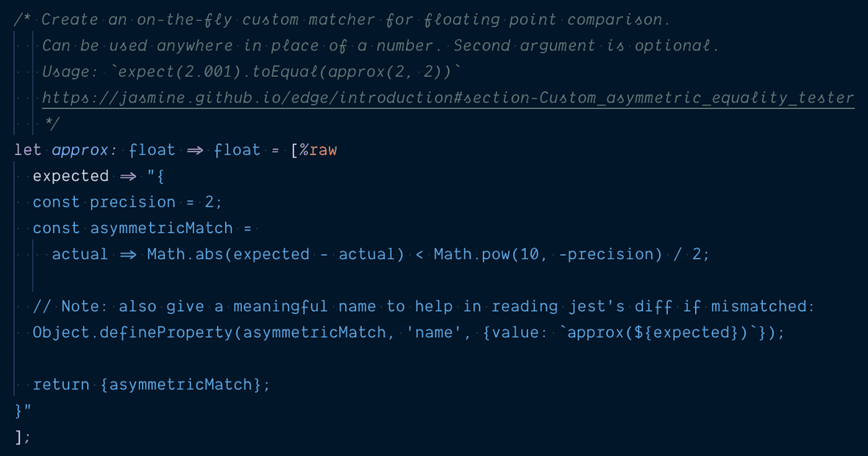Click the opening "/*" comment marker
868x456 pixels.
point(23,20)
